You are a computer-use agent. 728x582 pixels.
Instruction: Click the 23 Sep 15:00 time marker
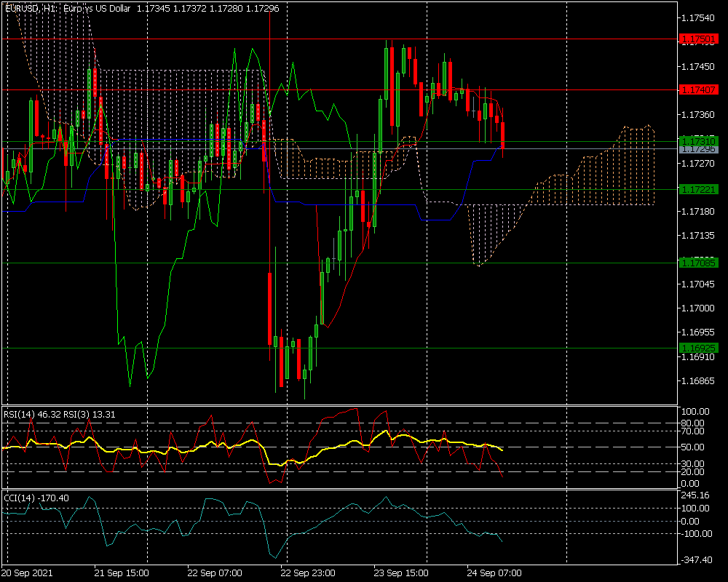(x=401, y=573)
